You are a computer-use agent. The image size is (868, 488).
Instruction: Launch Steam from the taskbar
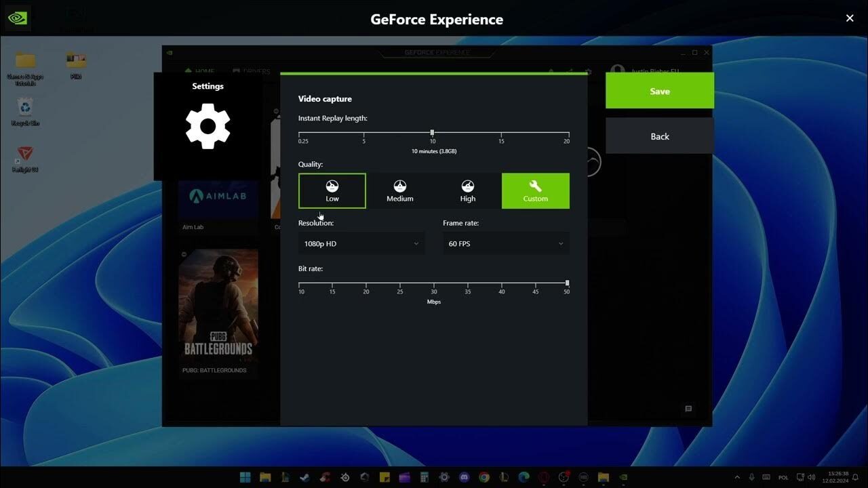point(304,478)
